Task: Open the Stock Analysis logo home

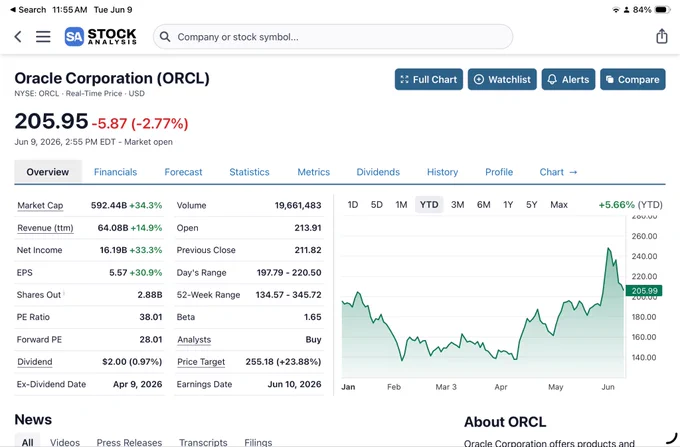Action: point(101,36)
